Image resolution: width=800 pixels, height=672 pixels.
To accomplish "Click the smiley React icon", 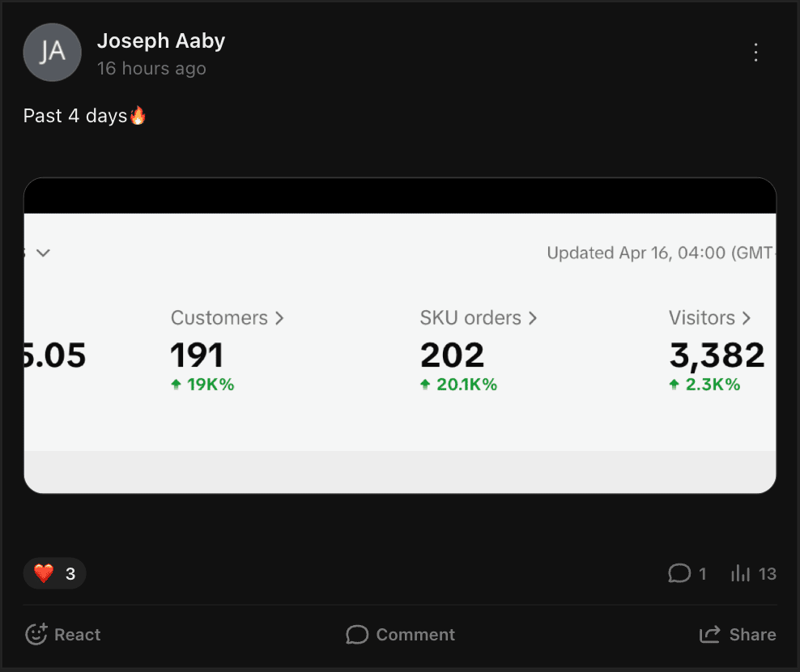I will tap(36, 635).
